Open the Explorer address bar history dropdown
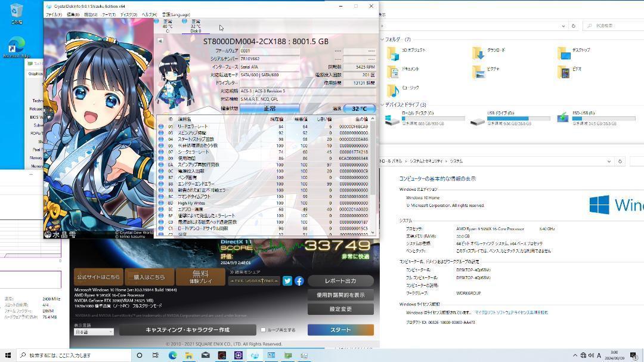Viewport: 644px width, 362px height. click(563, 26)
